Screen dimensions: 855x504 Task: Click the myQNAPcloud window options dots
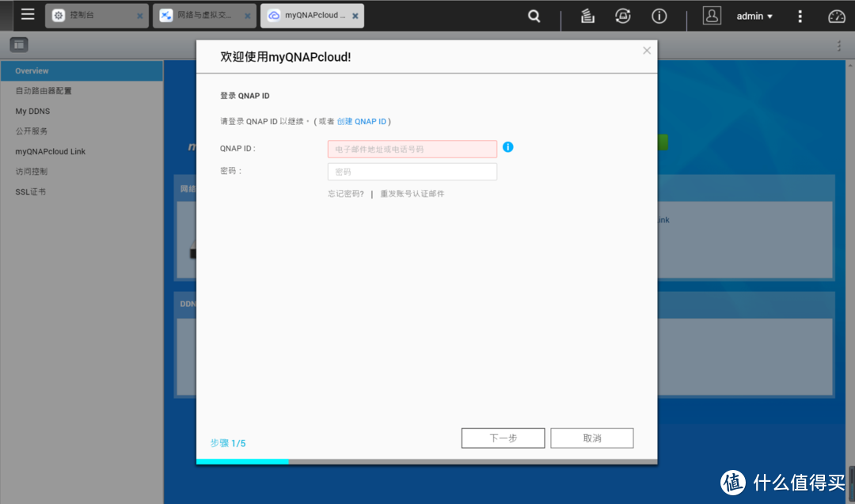[x=839, y=46]
